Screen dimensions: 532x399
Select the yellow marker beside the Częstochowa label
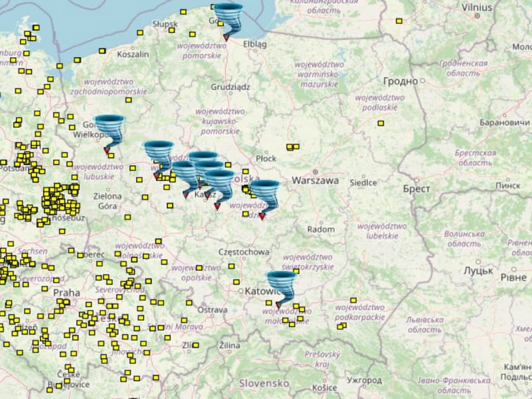tap(231, 266)
